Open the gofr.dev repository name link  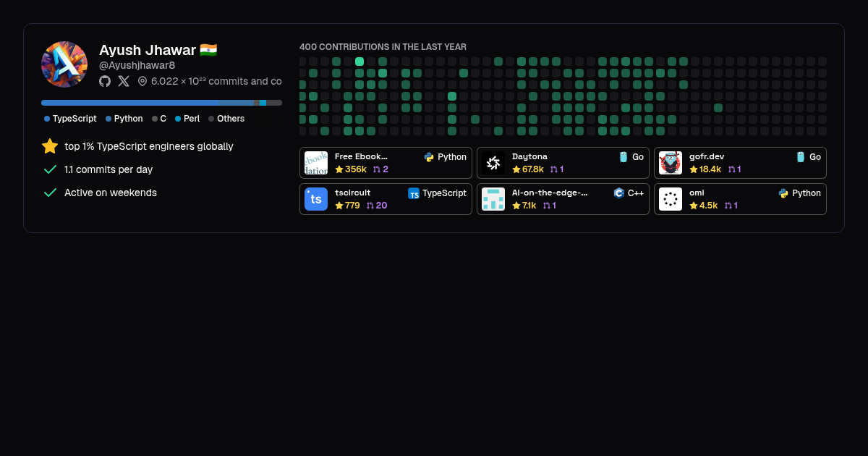[707, 156]
